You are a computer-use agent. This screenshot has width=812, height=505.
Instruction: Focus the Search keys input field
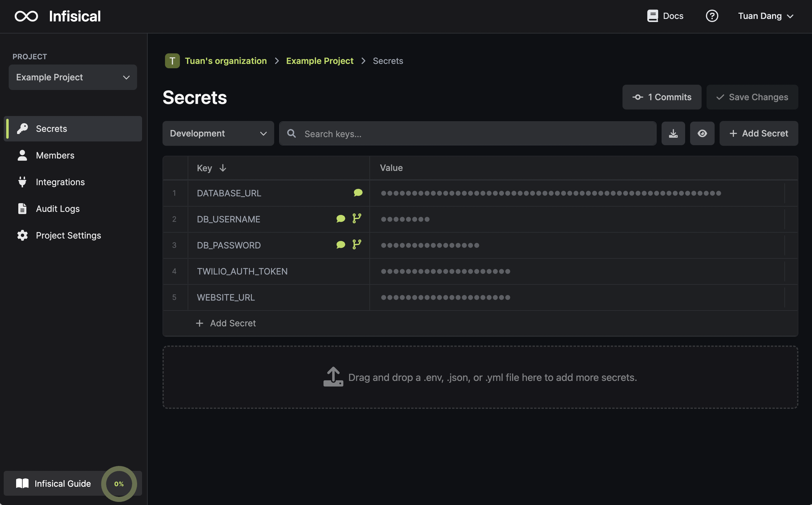pyautogui.click(x=468, y=134)
